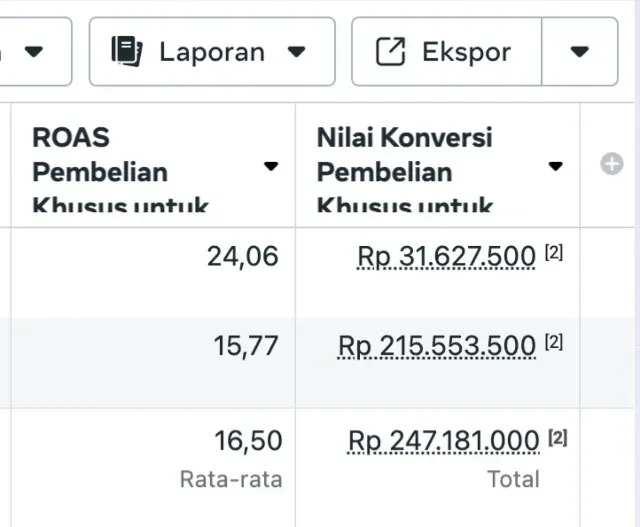
Task: Open the ROAS Pembelian column sort arrow
Action: [x=271, y=166]
